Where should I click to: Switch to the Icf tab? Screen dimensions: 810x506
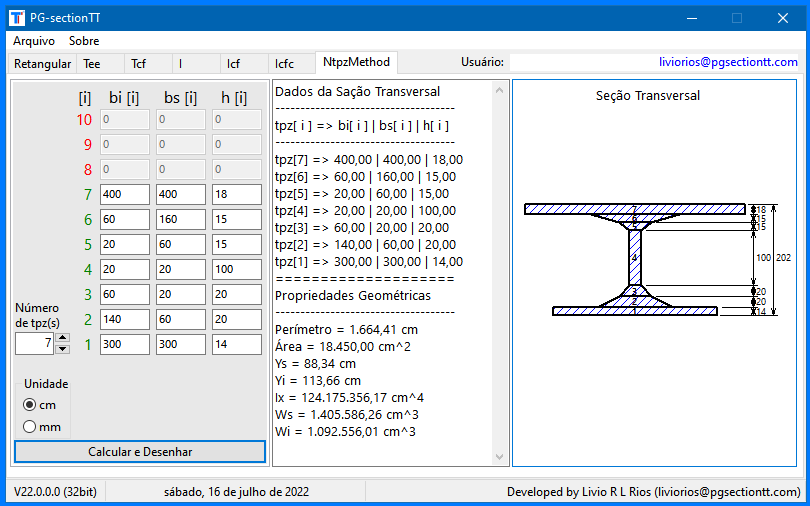pyautogui.click(x=244, y=64)
